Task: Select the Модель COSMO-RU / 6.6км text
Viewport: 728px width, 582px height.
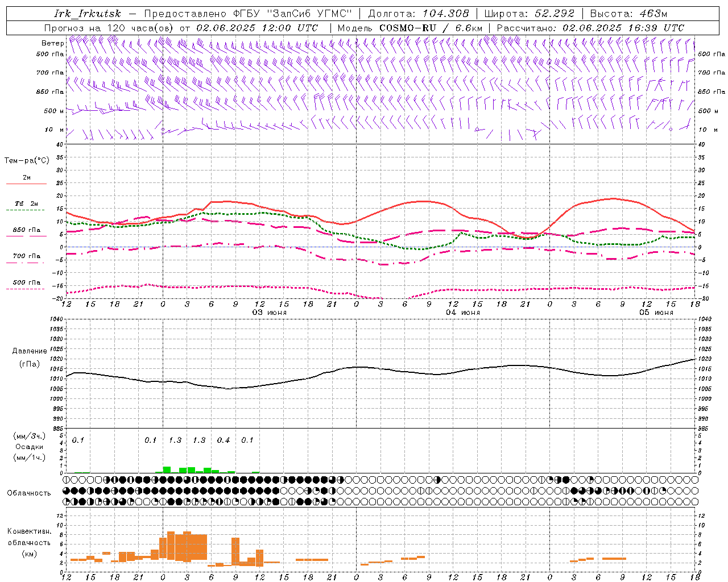Action: pyautogui.click(x=410, y=28)
